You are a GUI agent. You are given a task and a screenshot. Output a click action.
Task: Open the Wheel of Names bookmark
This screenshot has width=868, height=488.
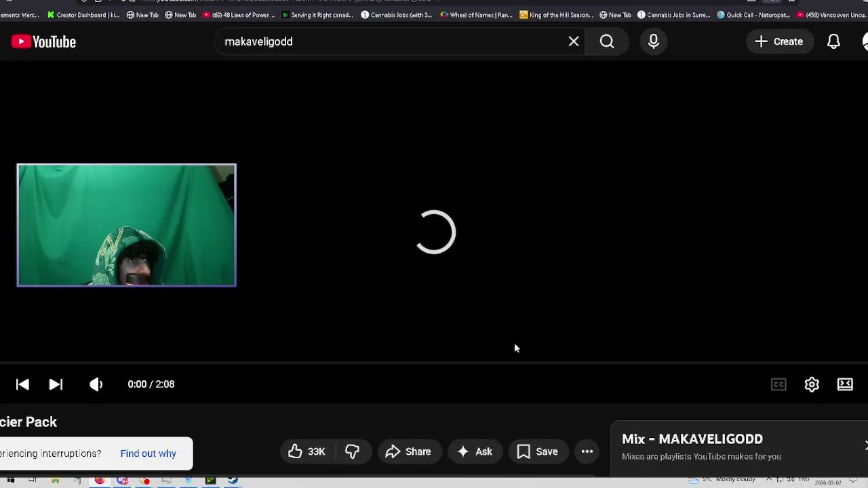coord(477,15)
